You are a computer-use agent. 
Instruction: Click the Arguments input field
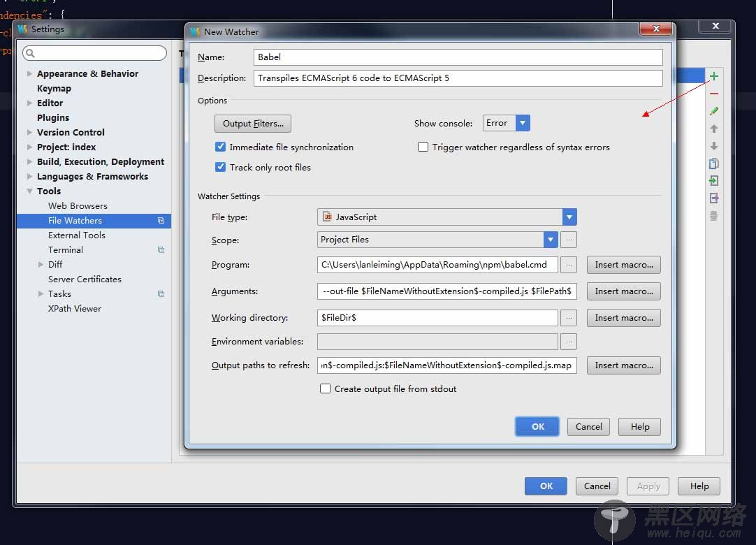pos(447,291)
